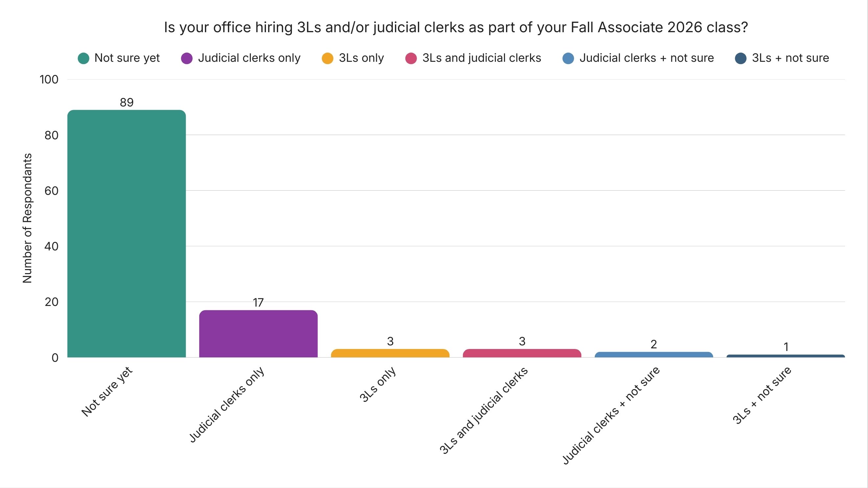Click the '17' data label above the purple bar
The image size is (868, 488).
258,303
